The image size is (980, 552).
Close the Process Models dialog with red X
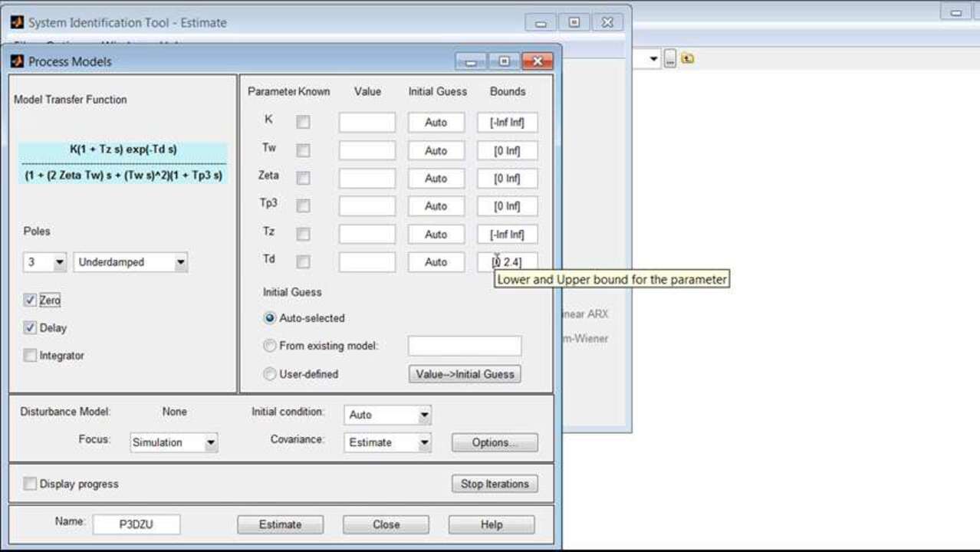click(537, 61)
